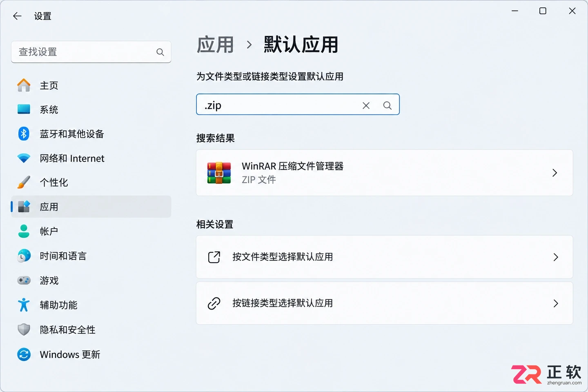Viewport: 588px width, 392px height.
Task: Close the 设置 window
Action: click(x=572, y=11)
